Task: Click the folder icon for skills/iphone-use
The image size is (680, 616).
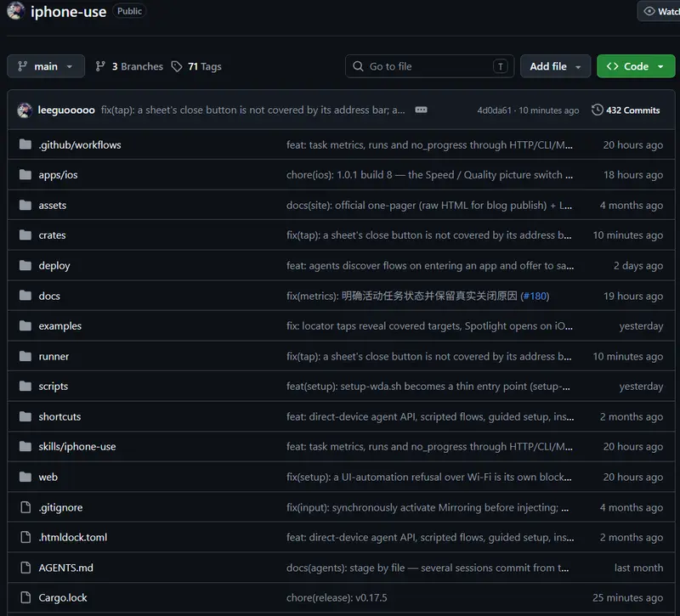Action: tap(25, 447)
